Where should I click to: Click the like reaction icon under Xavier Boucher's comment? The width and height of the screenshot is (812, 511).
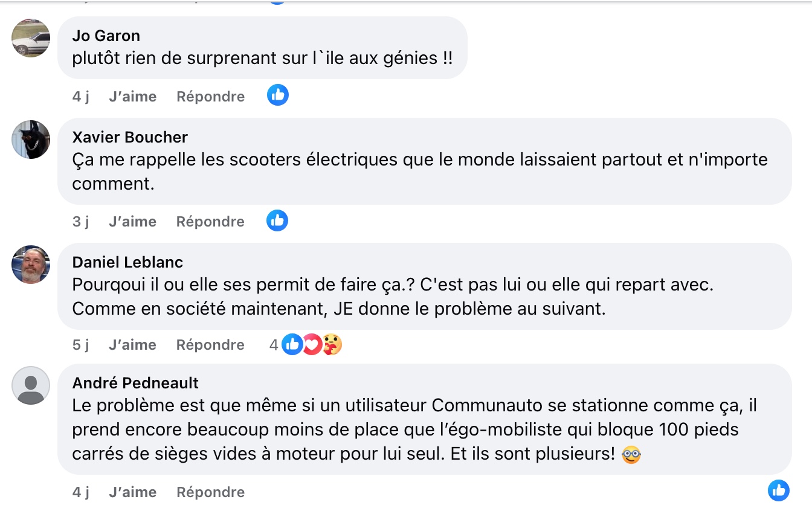coord(277,221)
